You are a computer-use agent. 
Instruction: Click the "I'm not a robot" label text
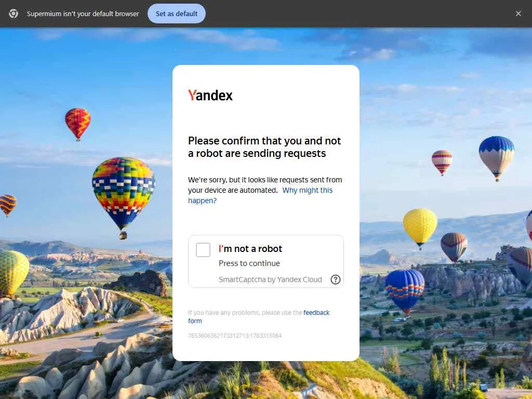click(250, 249)
